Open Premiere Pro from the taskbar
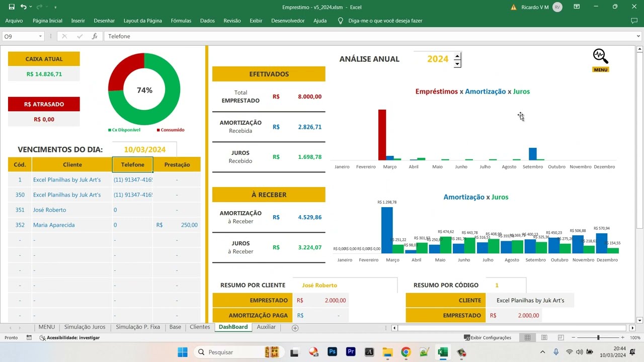Viewport: 644px width, 362px height. coord(351,352)
